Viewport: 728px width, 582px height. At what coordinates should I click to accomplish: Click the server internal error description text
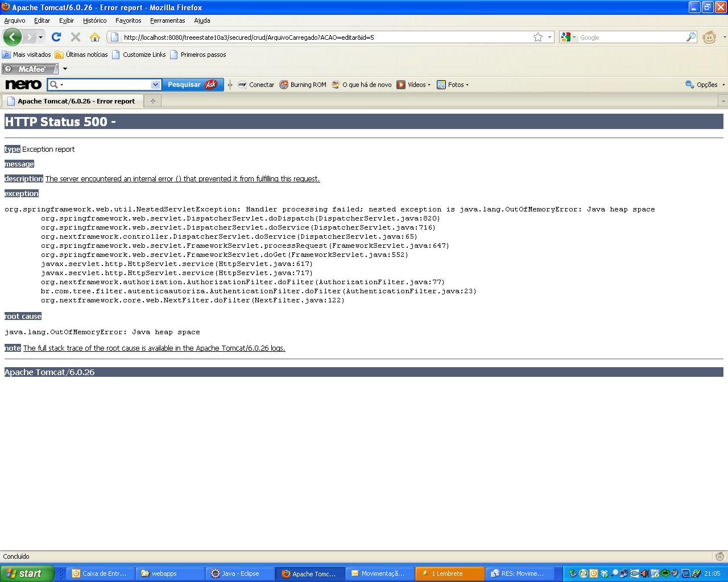click(x=183, y=178)
